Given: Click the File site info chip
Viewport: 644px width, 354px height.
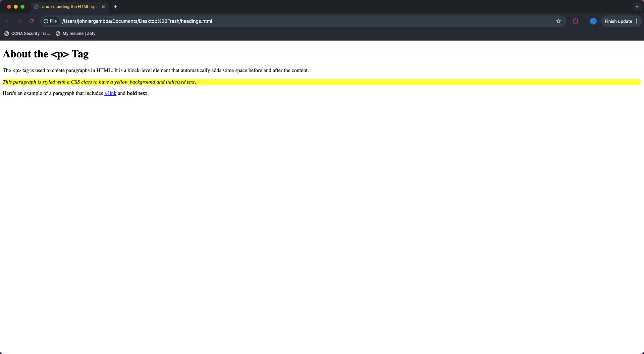Looking at the screenshot, I should click(x=50, y=21).
